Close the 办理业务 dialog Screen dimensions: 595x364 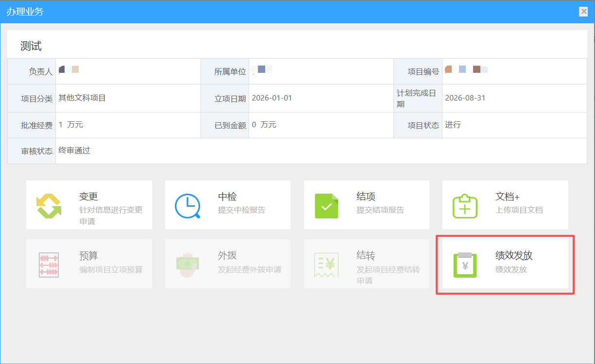click(x=583, y=12)
